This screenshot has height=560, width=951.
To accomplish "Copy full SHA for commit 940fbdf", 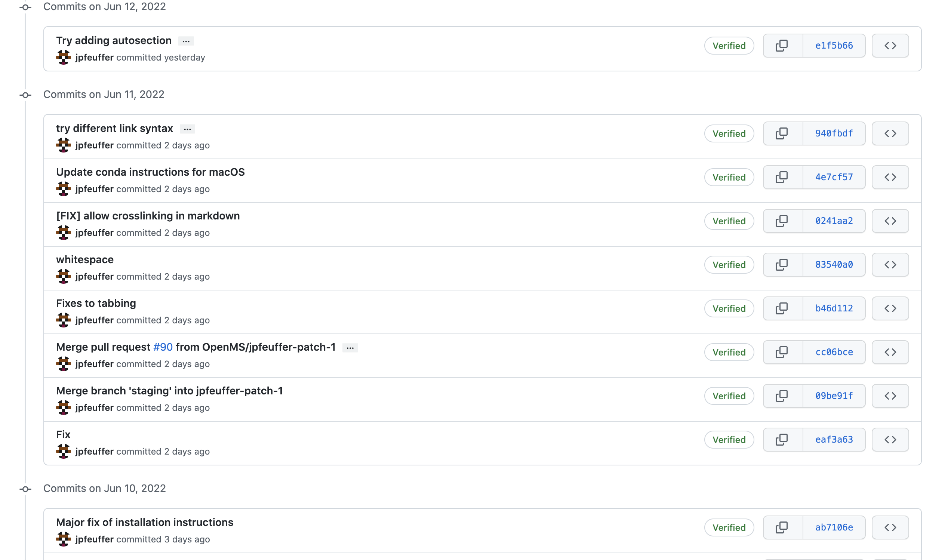I will click(782, 133).
